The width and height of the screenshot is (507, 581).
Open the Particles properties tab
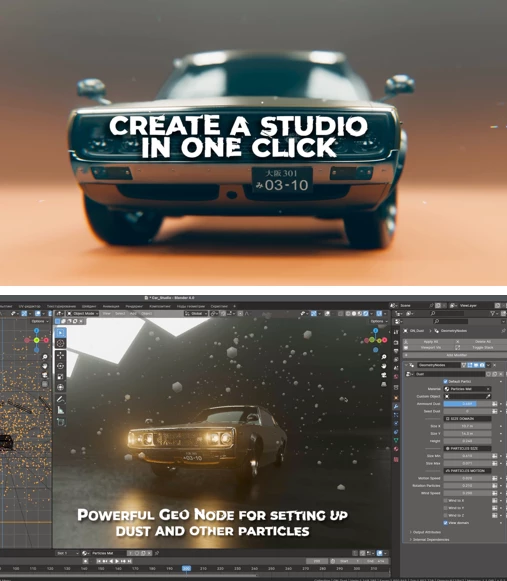[x=396, y=415]
